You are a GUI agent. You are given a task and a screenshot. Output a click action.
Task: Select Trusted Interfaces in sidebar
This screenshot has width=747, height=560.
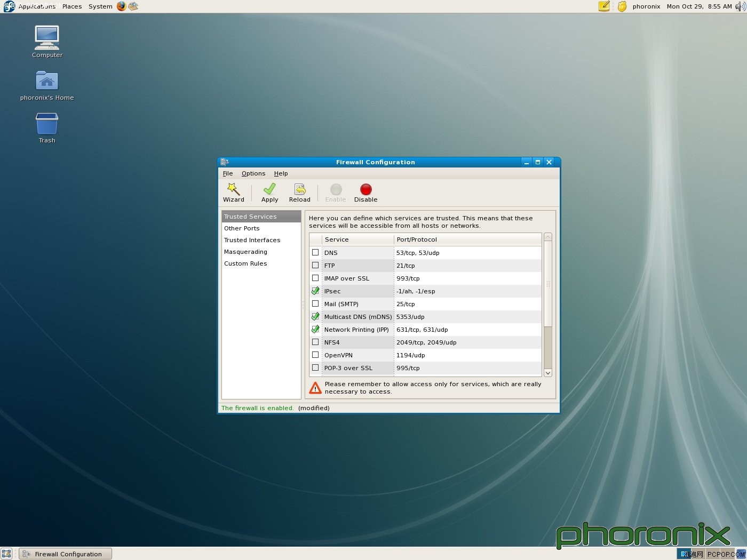[261, 240]
